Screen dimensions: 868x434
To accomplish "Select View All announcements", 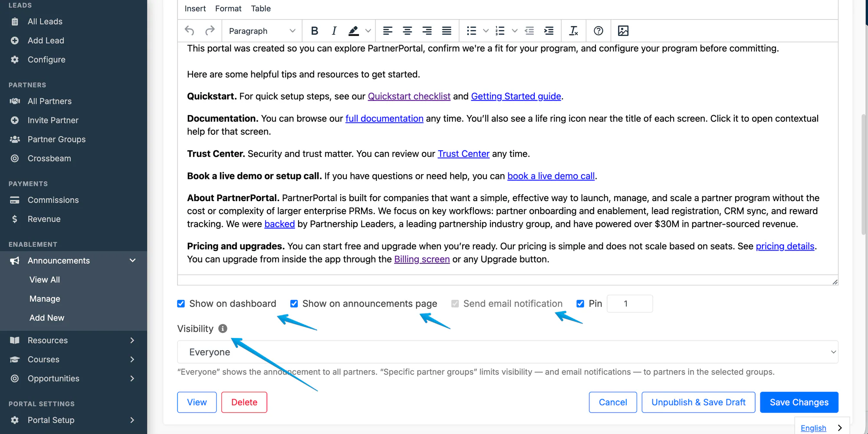I will click(45, 280).
